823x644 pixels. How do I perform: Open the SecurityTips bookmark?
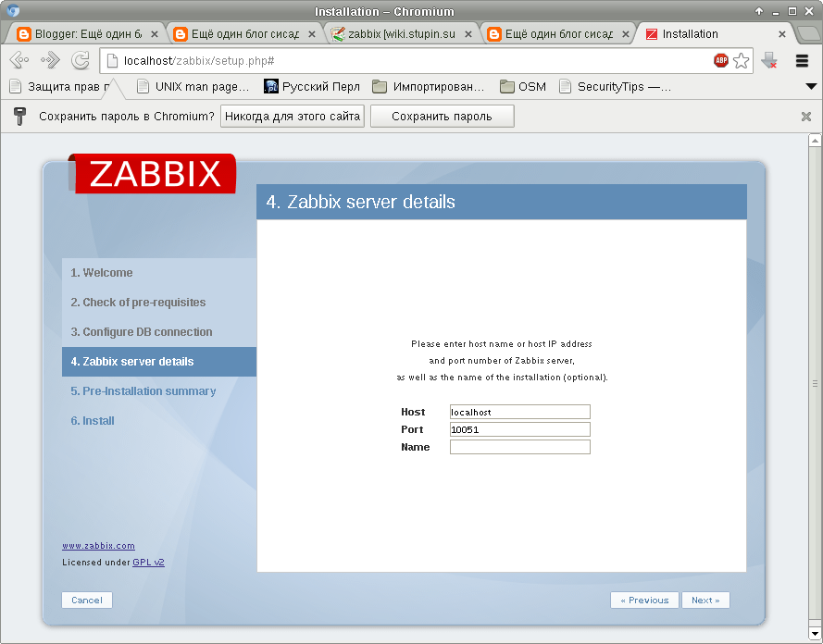(615, 87)
